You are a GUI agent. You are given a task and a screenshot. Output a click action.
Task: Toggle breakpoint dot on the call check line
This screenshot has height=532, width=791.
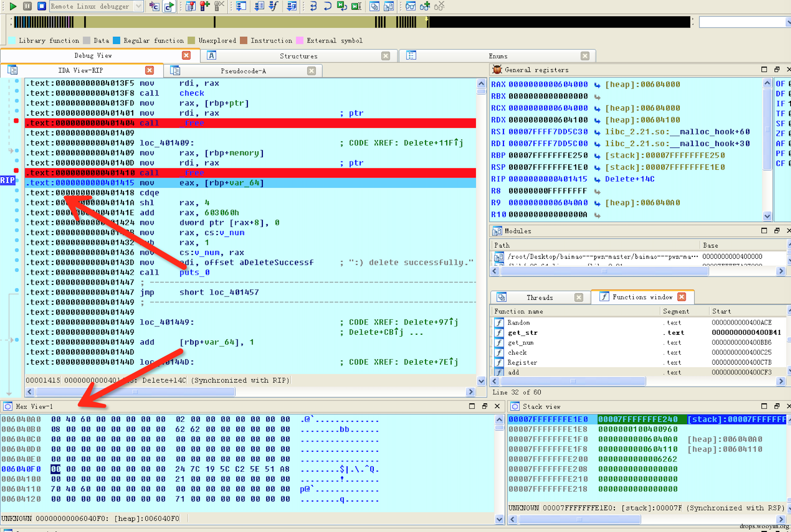point(16,91)
